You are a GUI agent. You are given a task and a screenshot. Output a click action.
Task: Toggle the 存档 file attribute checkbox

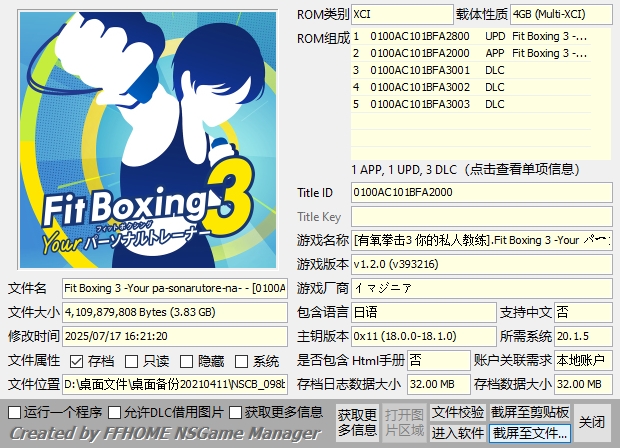click(79, 361)
